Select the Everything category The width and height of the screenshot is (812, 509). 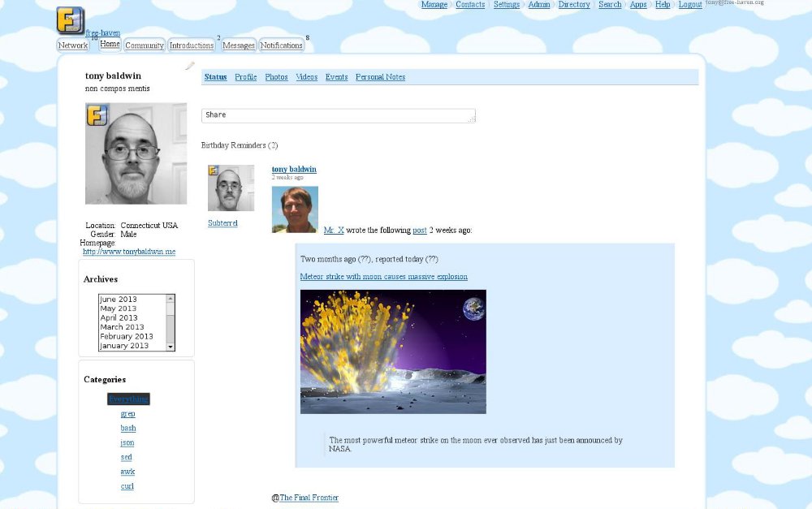(x=128, y=399)
